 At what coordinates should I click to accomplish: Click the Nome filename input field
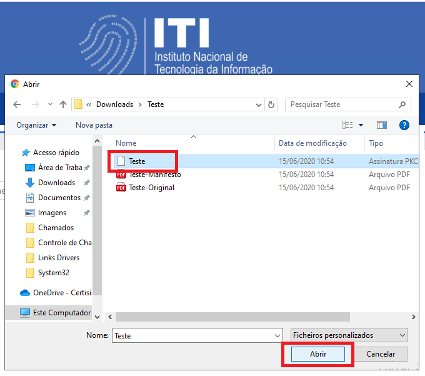(197, 336)
